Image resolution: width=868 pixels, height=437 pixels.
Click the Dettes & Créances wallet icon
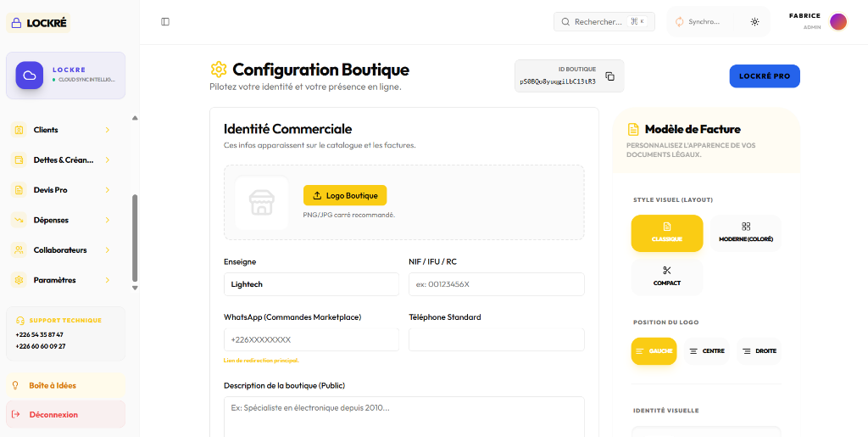point(19,160)
